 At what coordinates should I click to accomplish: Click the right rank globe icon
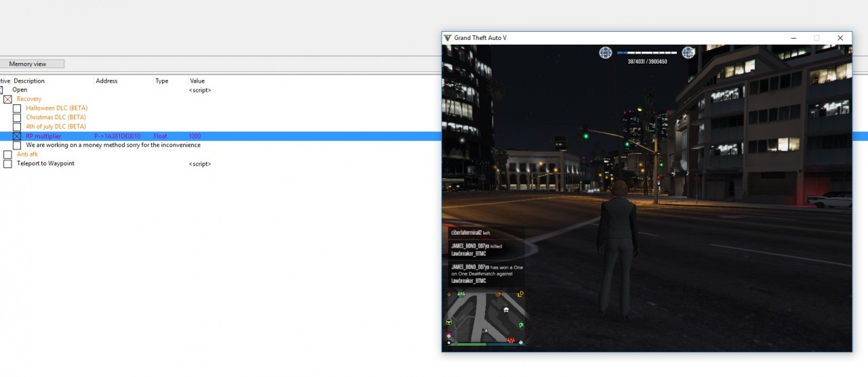point(688,52)
